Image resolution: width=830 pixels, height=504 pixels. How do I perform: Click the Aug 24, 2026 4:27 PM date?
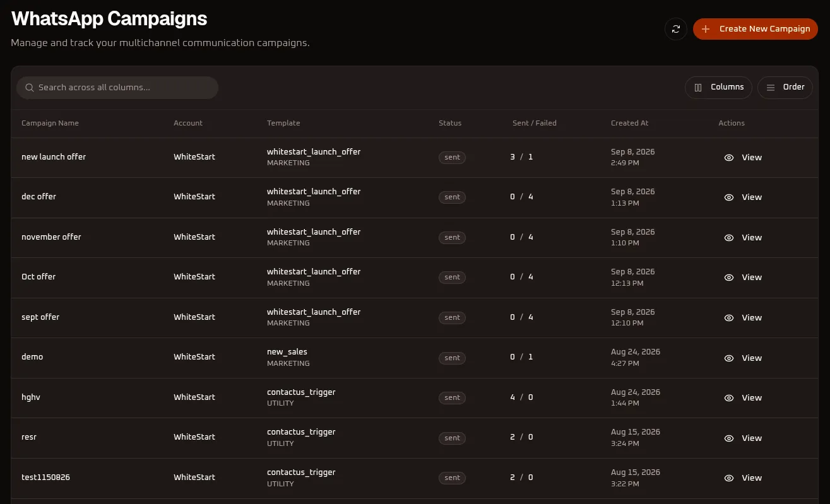(636, 357)
